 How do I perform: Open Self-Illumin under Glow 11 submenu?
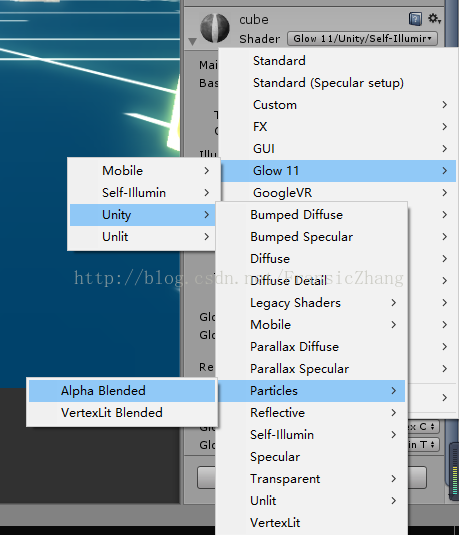pos(142,193)
